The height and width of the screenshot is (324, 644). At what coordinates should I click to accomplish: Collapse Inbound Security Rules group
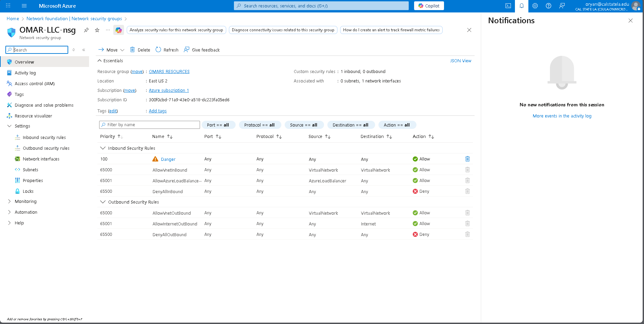tap(103, 148)
